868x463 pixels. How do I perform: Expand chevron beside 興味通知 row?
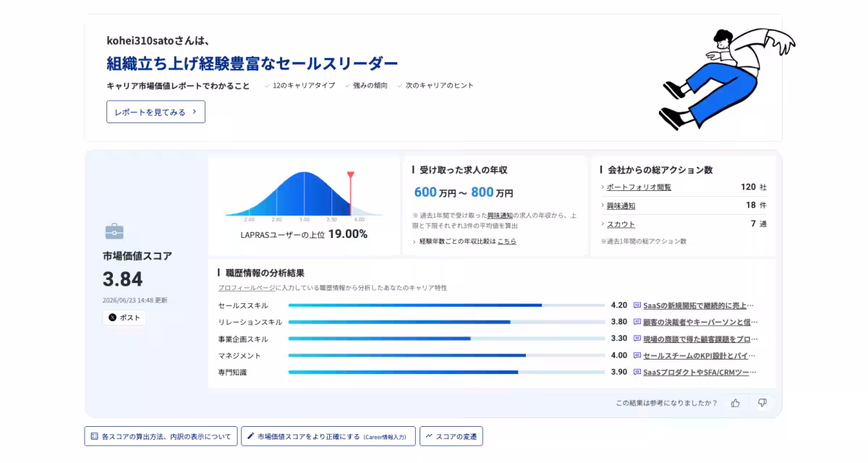click(602, 205)
